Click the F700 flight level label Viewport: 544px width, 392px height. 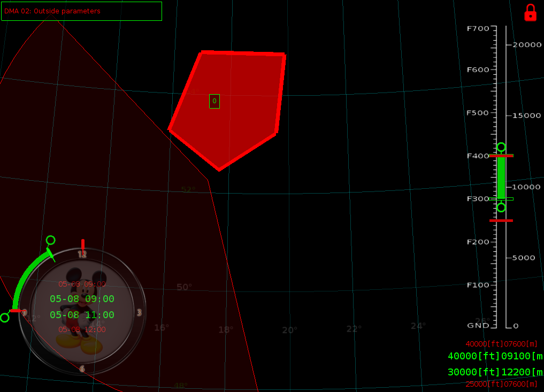click(478, 28)
